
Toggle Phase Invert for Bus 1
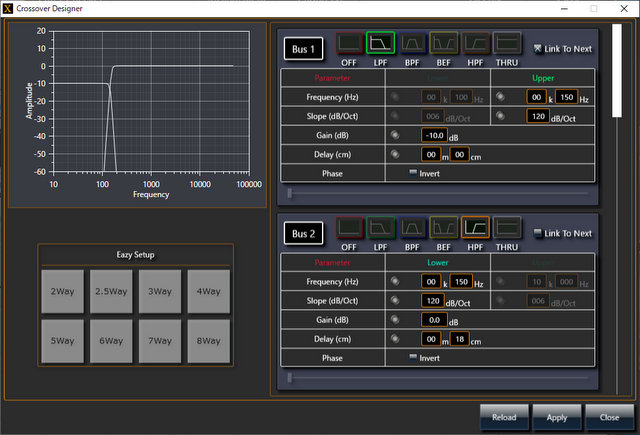pyautogui.click(x=413, y=173)
